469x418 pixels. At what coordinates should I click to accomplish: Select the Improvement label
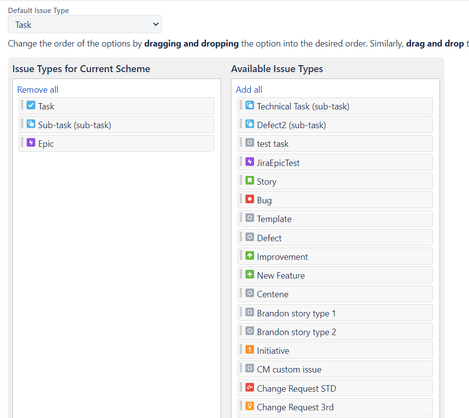coord(282,257)
